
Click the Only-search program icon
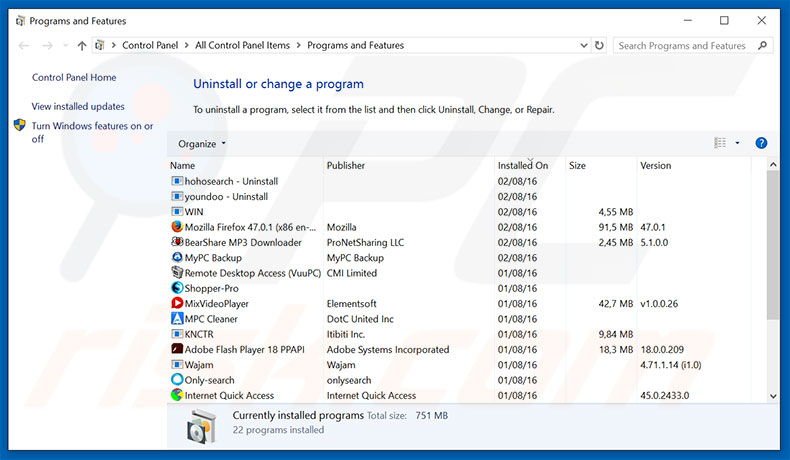[x=177, y=380]
